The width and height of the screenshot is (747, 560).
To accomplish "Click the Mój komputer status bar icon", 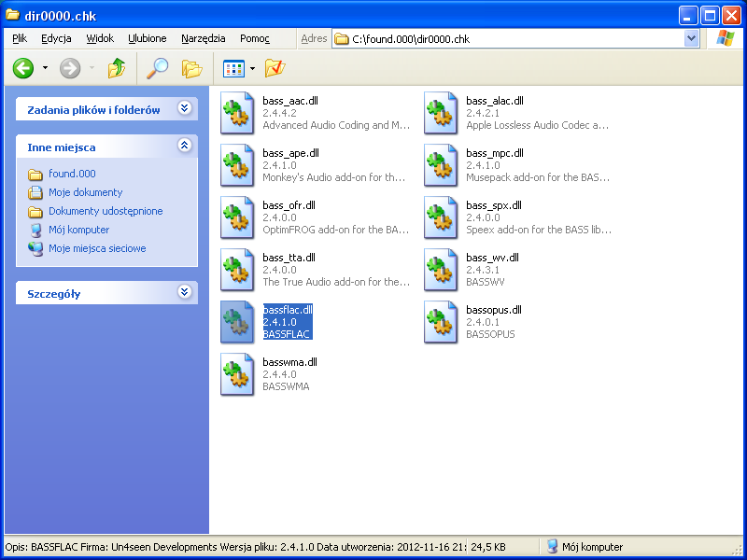I will [x=552, y=547].
